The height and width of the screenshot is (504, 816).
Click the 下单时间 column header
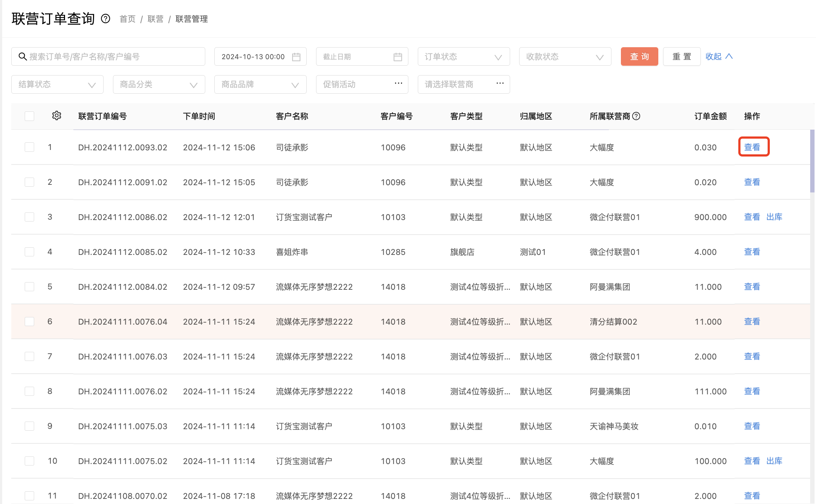(199, 116)
